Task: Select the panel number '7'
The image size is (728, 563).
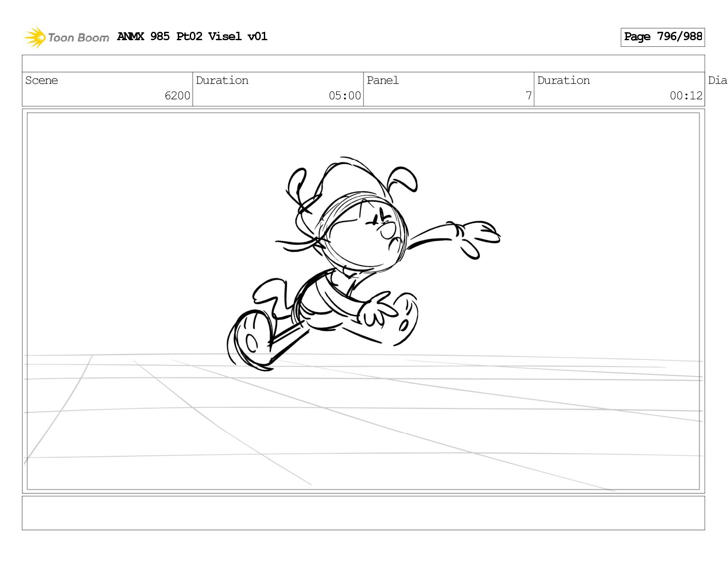Action: (529, 96)
